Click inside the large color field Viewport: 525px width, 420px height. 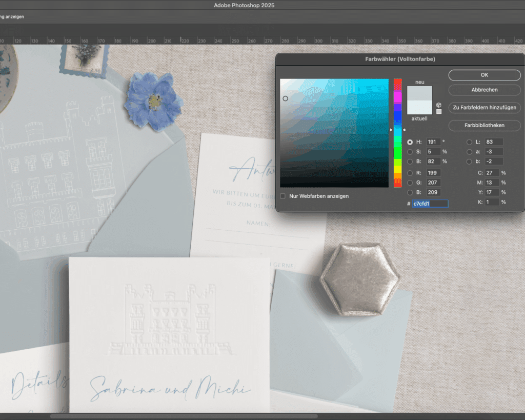click(334, 133)
